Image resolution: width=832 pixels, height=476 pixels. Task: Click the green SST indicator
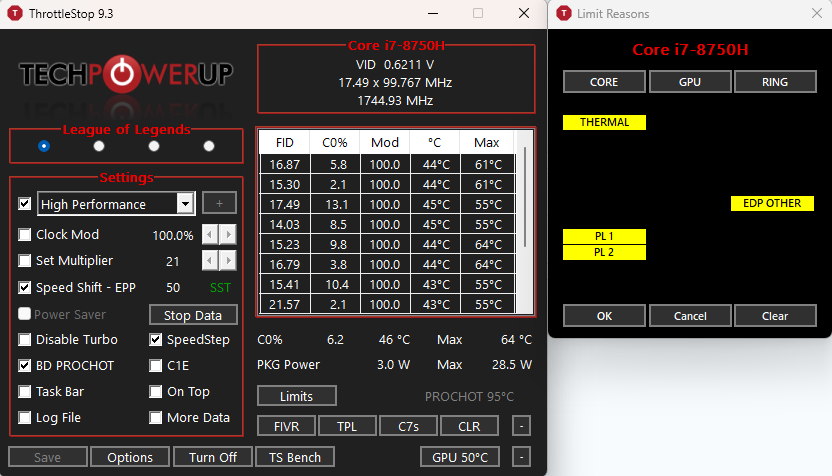click(x=220, y=288)
